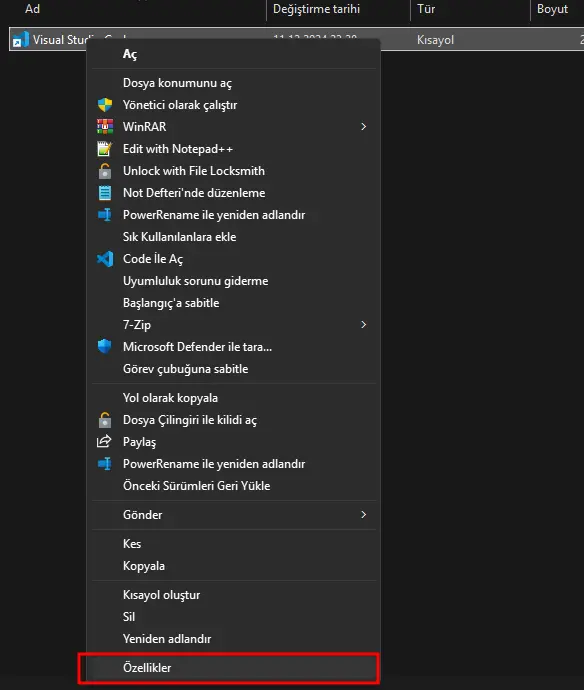This screenshot has height=690, width=584.
Task: Select Görev çubuğuna sabitle
Action: pos(234,369)
